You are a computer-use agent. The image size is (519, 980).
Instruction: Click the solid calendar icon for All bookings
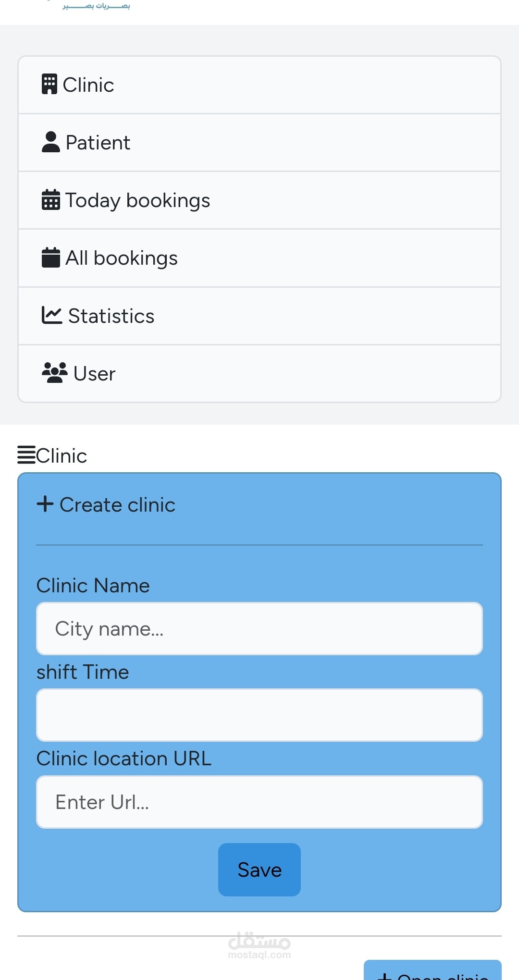tap(50, 257)
